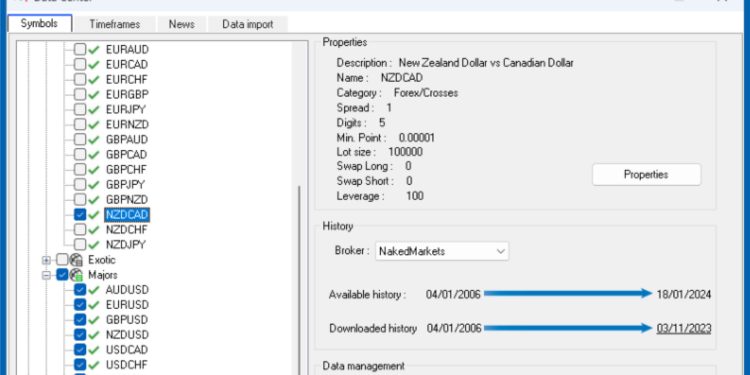Screen dimensions: 750x375
Task: Select the Symbols tab
Action: click(40, 23)
